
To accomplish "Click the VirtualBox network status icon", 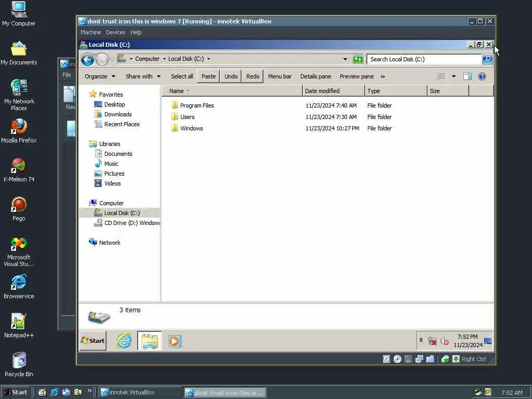I will click(419, 359).
